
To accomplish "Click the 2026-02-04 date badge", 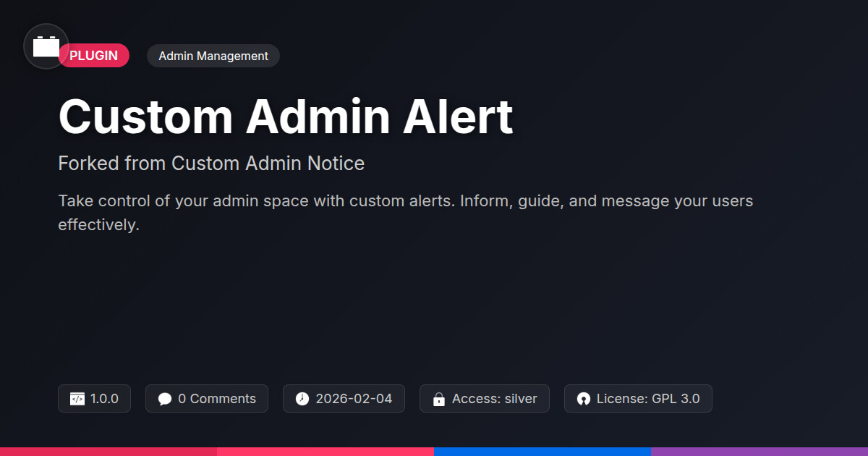I will (x=344, y=399).
